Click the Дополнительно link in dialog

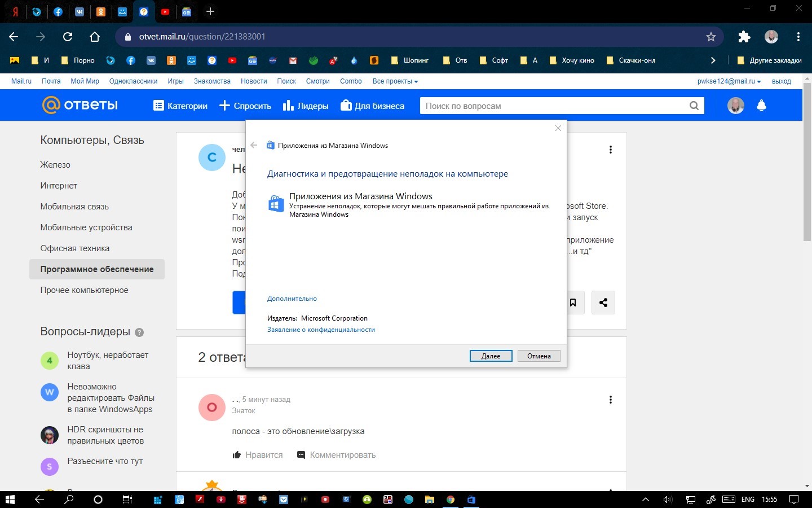pyautogui.click(x=292, y=299)
